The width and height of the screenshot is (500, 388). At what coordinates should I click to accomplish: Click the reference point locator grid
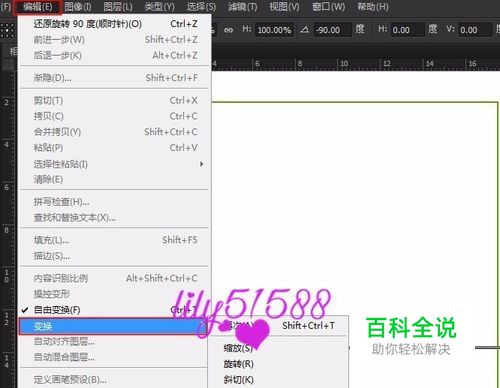[7, 30]
